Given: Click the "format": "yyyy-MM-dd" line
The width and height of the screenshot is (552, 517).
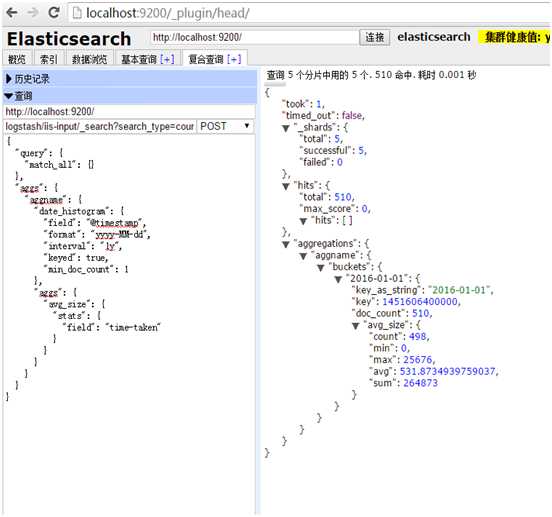Looking at the screenshot, I should click(x=97, y=234).
